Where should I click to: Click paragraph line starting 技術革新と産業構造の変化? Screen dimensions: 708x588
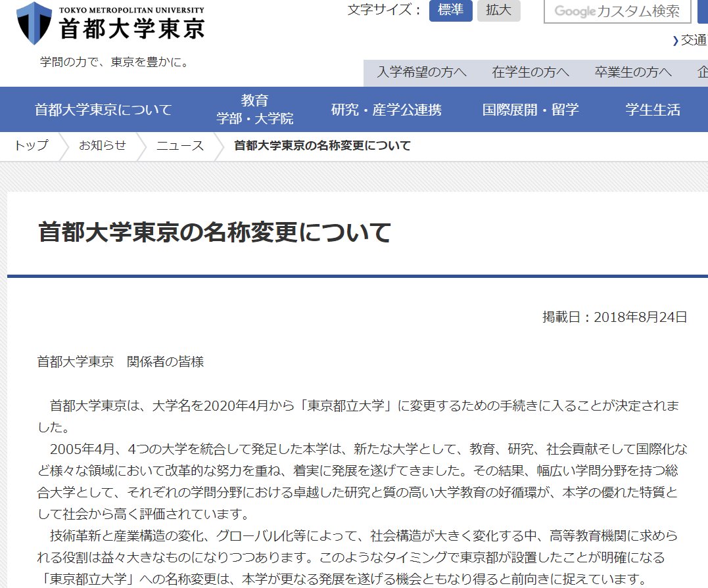[x=364, y=535]
